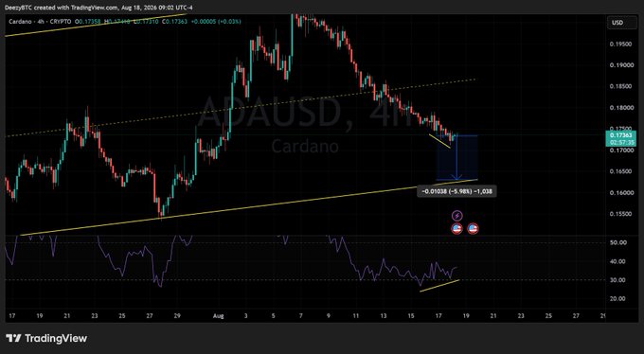Click the date 7 on the time axis
Image resolution: width=644 pixels, height=354 pixels.
[x=300, y=316]
